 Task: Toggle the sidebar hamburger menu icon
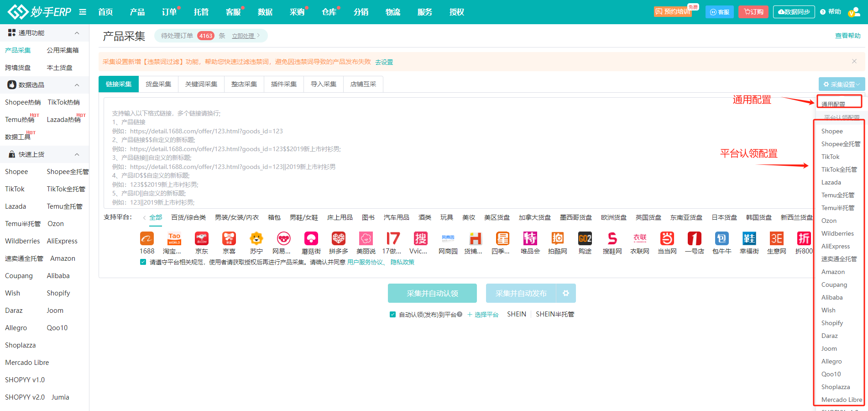[83, 12]
